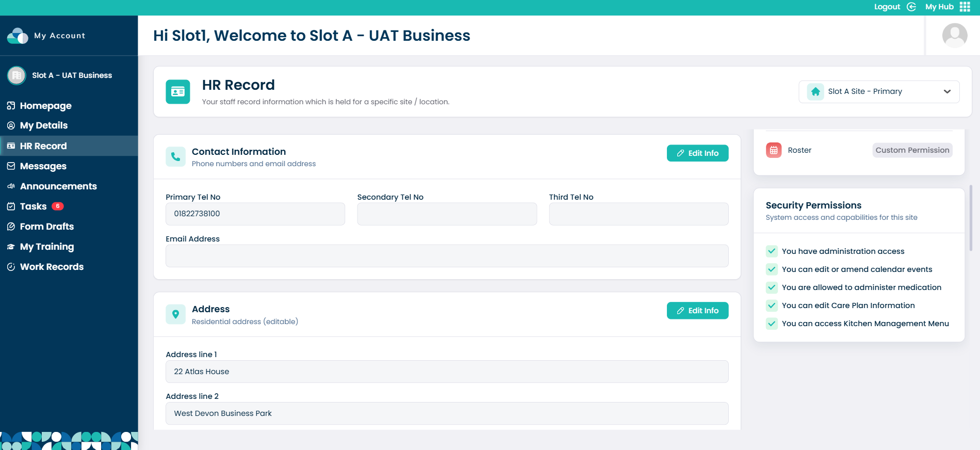
Task: Open the Slot A Site - Primary dropdown
Action: pyautogui.click(x=879, y=92)
